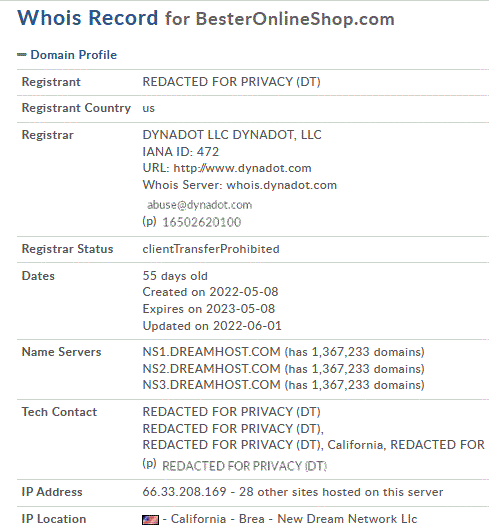Click the REDACTED FOR PRIVACY registrant value
This screenshot has height=531, width=489.
pos(231,82)
